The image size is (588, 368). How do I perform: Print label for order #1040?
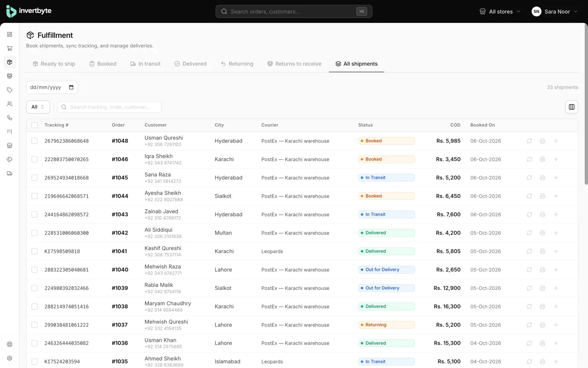[x=542, y=270]
